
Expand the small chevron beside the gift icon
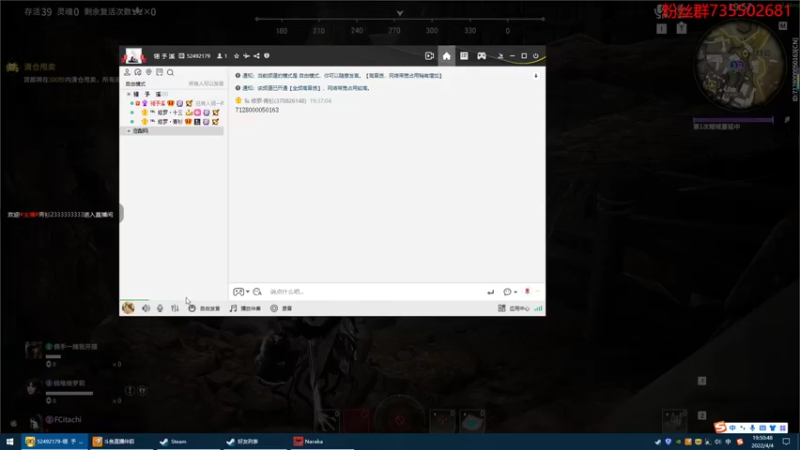tap(537, 291)
